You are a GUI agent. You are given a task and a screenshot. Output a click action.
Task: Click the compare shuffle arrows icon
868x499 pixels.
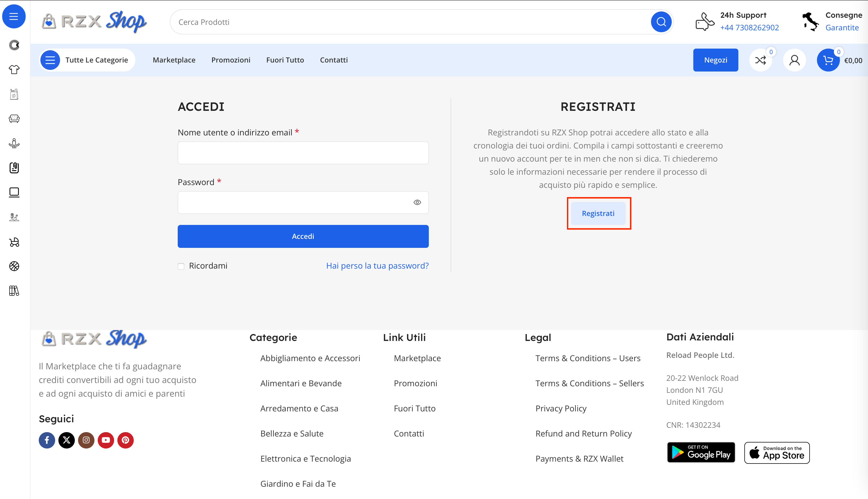coord(760,60)
